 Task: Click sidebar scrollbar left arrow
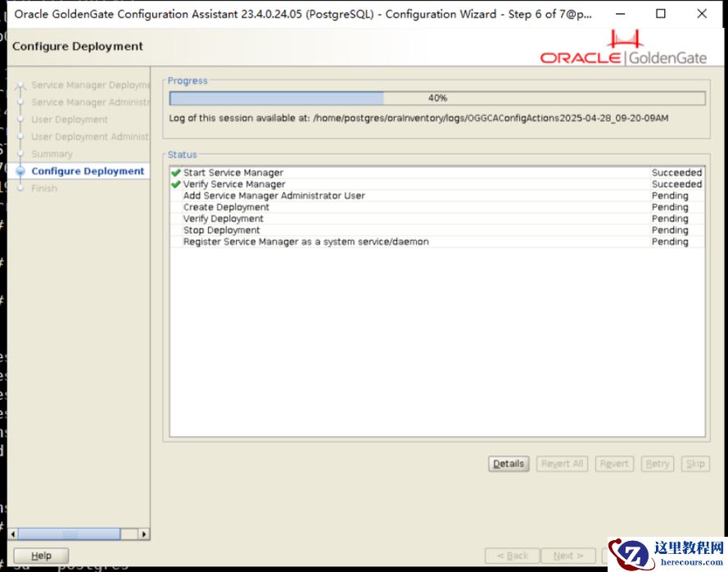coord(12,534)
